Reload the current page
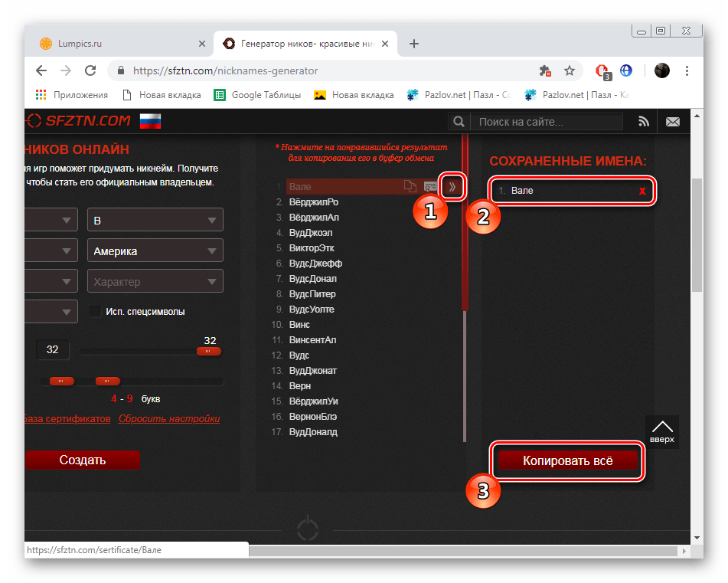The width and height of the screenshot is (728, 583). [90, 70]
